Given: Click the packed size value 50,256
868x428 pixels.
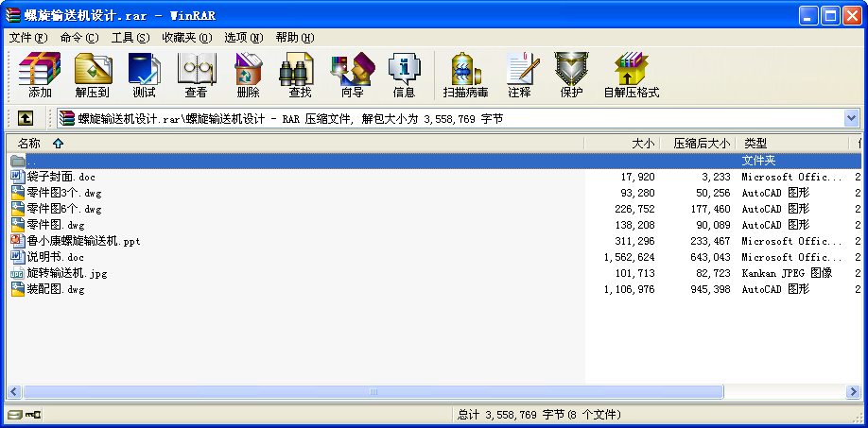Looking at the screenshot, I should pos(714,193).
